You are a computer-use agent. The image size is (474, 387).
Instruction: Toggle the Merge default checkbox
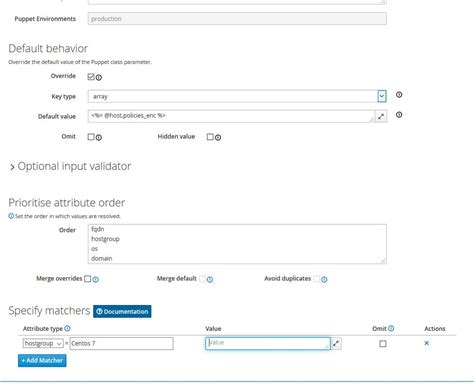pyautogui.click(x=202, y=279)
